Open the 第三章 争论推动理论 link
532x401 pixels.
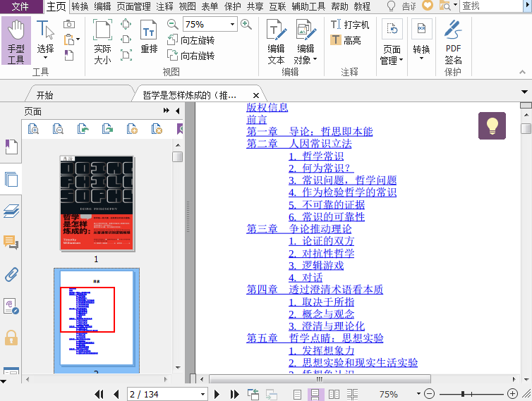298,229
